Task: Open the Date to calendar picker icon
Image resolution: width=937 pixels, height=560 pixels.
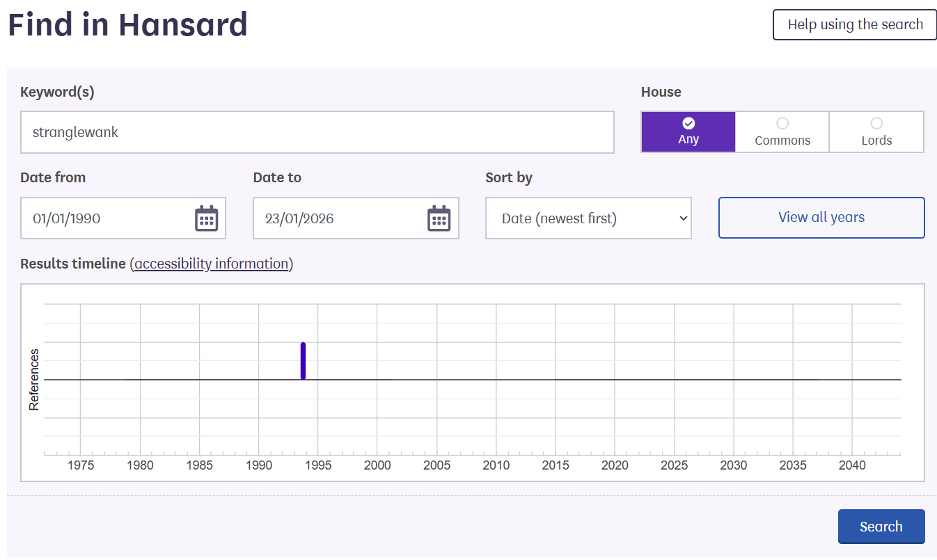Action: click(x=439, y=218)
